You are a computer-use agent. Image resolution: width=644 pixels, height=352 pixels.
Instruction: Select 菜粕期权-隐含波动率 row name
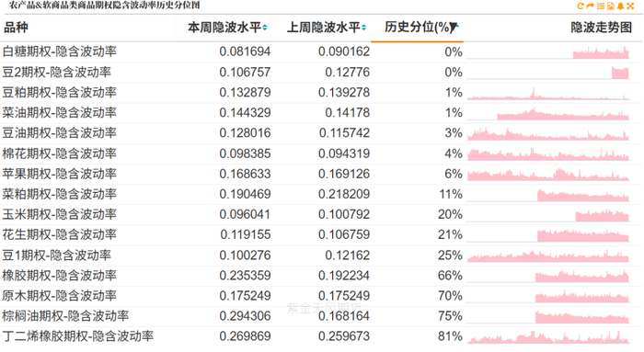click(60, 194)
